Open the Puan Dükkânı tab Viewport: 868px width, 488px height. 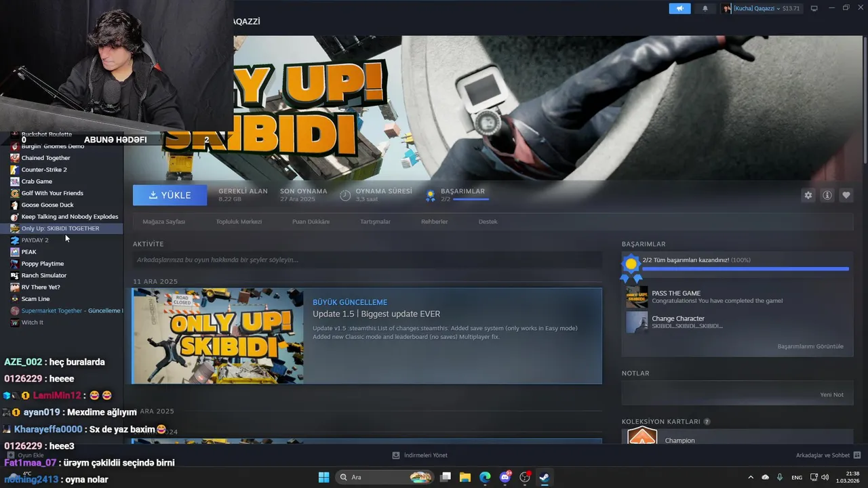click(x=311, y=222)
